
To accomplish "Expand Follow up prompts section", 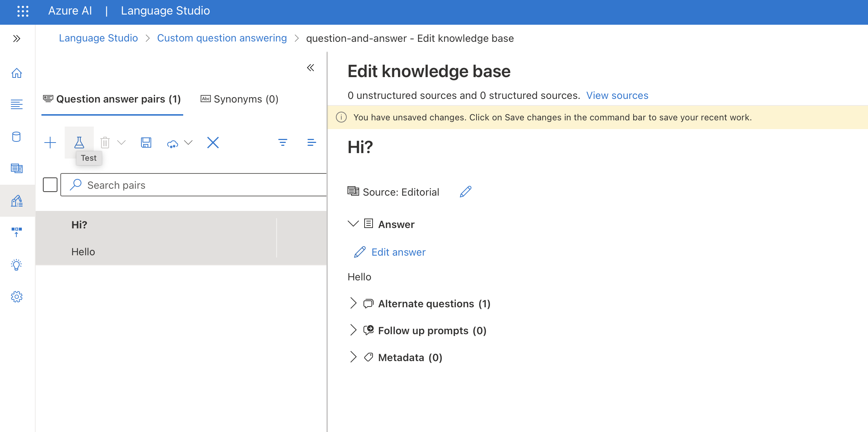I will pyautogui.click(x=353, y=330).
